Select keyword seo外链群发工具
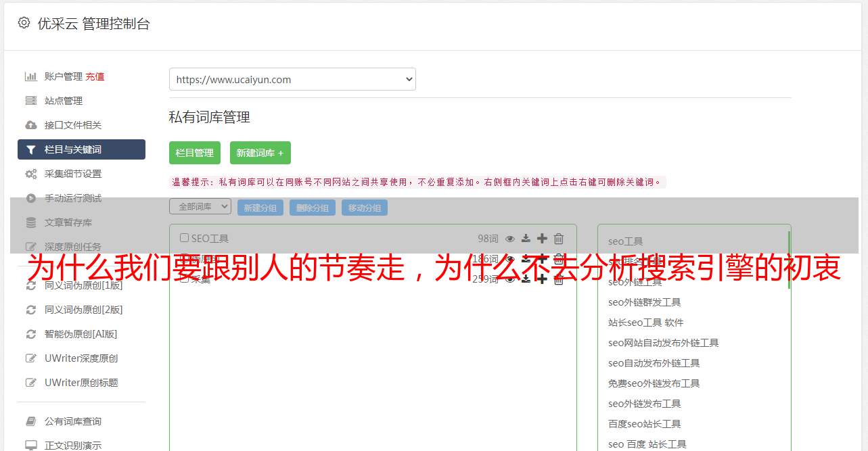The width and height of the screenshot is (868, 451). [645, 302]
